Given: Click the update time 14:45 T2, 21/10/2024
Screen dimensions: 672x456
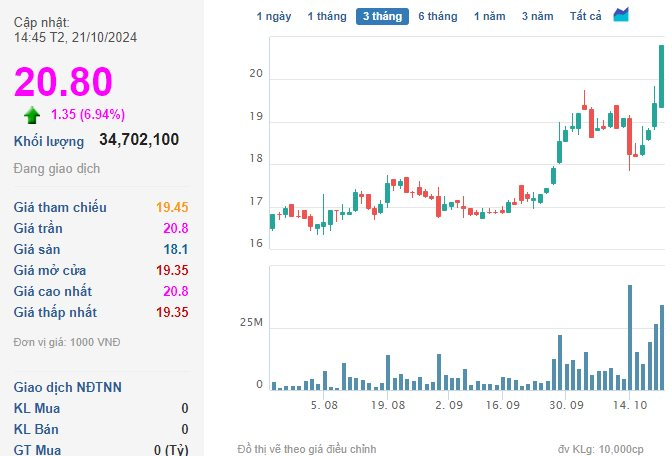Looking at the screenshot, I should 75,38.
